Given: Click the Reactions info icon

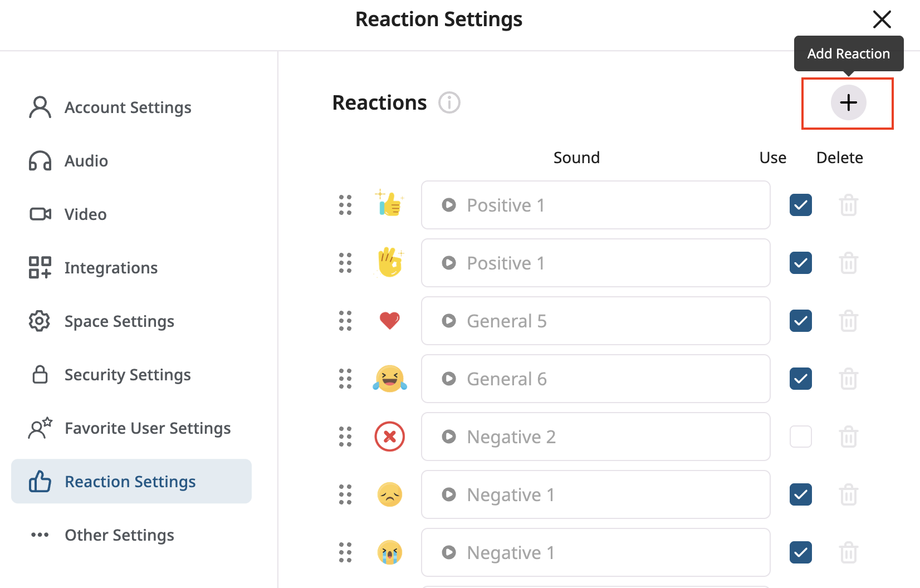Looking at the screenshot, I should pos(449,102).
